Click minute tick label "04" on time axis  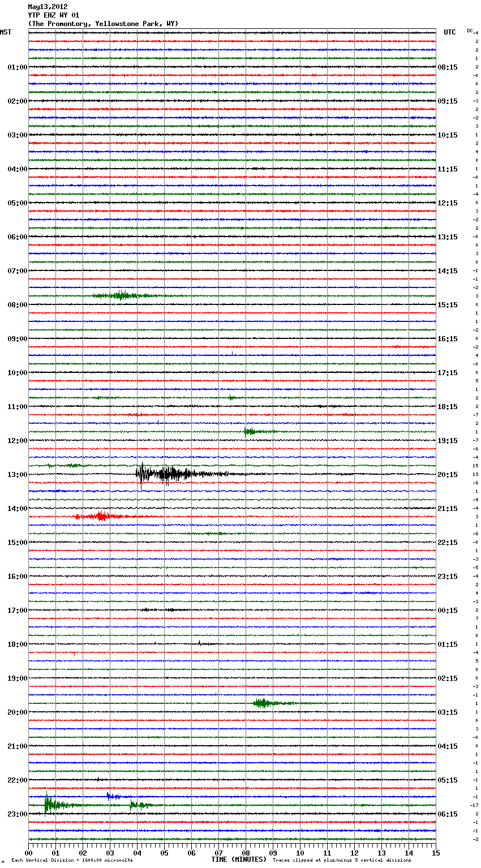(137, 853)
